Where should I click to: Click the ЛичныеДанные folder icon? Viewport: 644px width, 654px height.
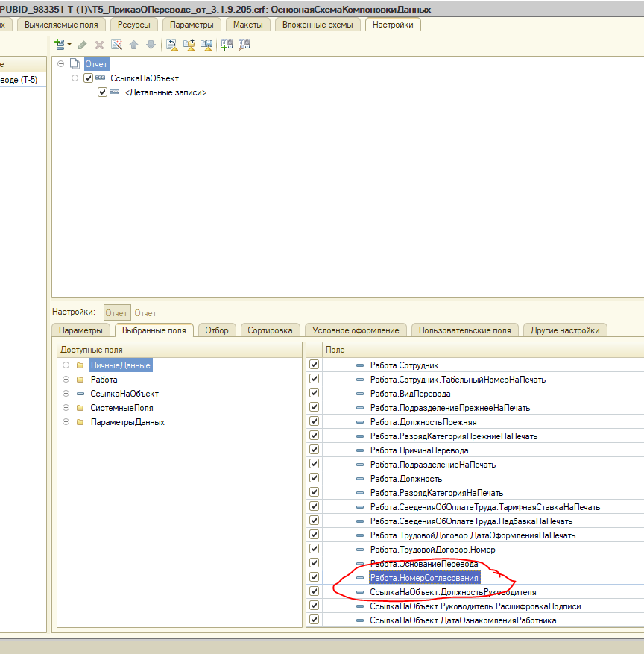[80, 365]
